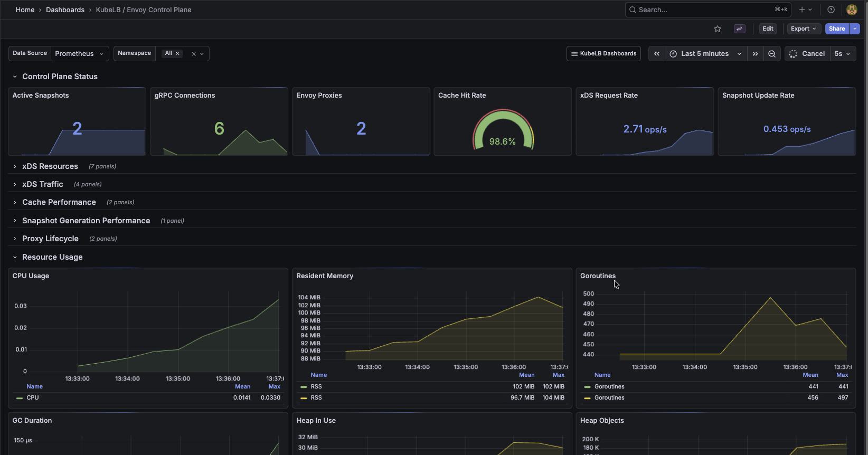
Task: Open the help question mark menu
Action: [831, 10]
